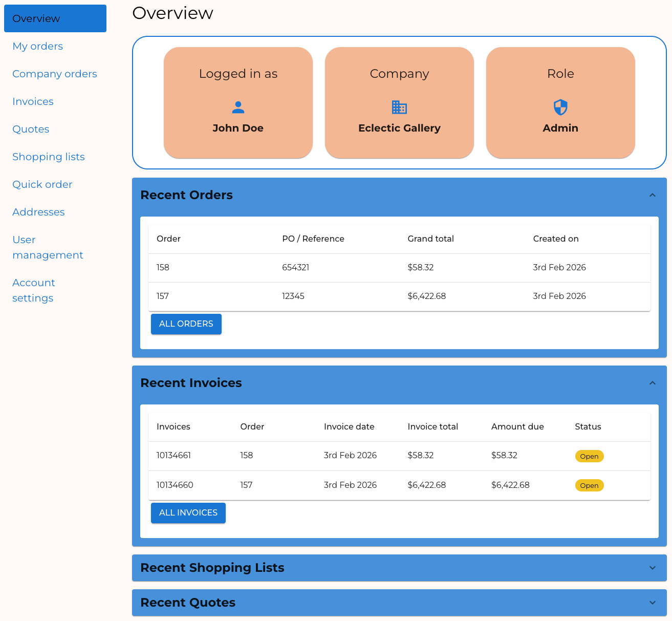Screen dimensions: 672x621
Task: Click the company building icon
Action: (399, 108)
